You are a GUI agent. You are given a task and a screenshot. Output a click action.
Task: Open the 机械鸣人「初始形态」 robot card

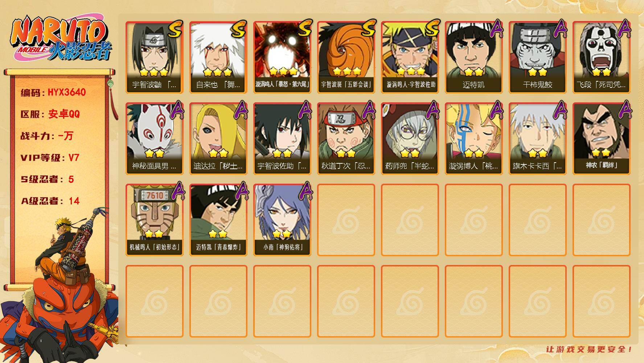click(x=155, y=220)
